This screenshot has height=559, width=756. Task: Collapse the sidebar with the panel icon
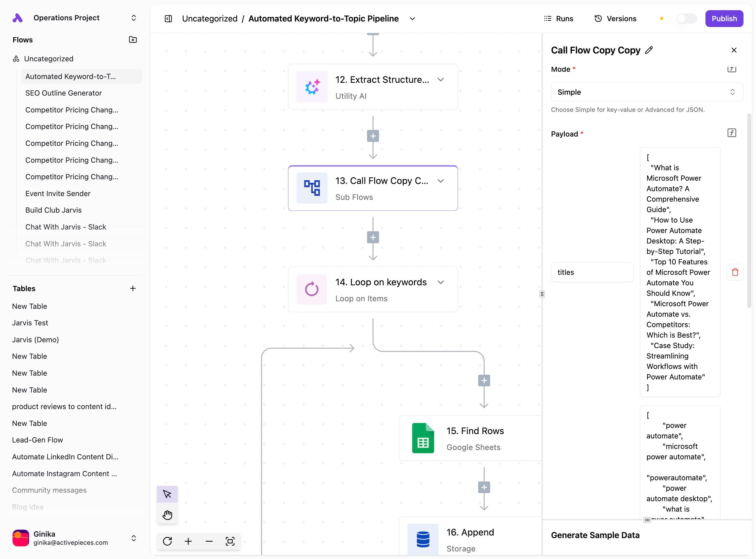click(168, 19)
